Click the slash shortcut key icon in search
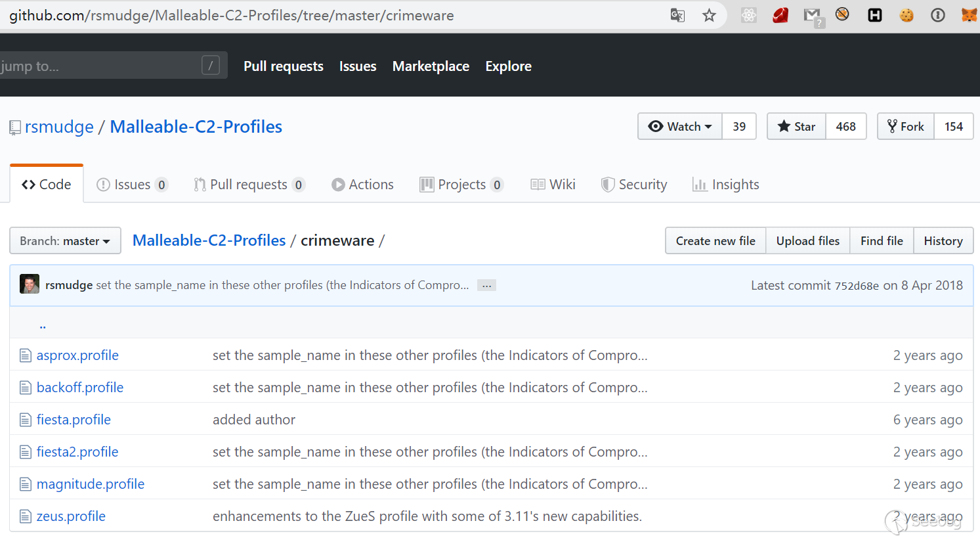The height and width of the screenshot is (540, 980). click(211, 65)
